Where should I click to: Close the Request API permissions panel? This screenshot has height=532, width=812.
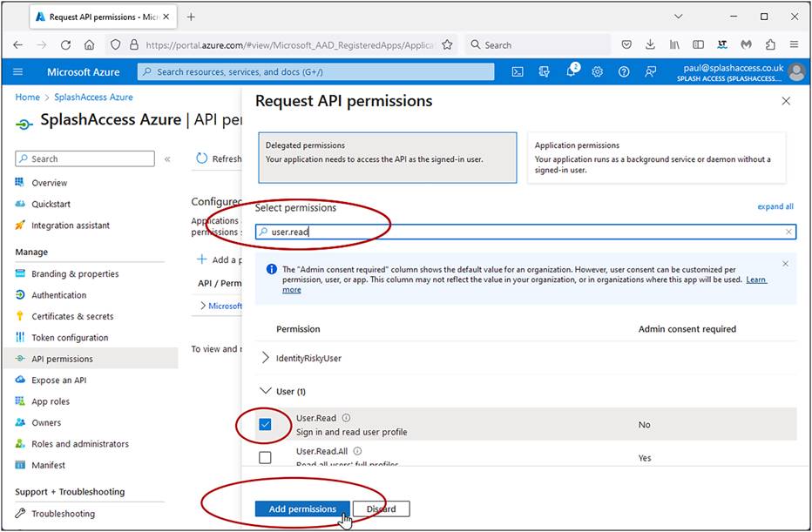tap(786, 101)
